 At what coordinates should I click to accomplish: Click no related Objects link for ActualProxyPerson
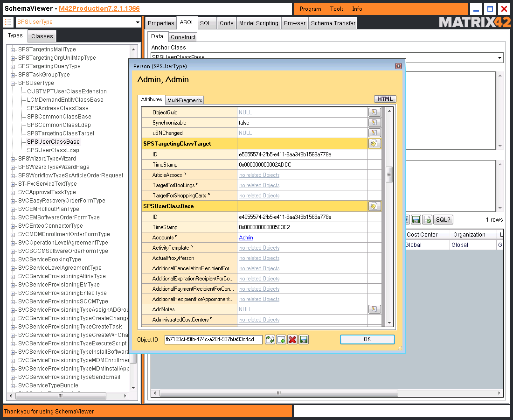click(x=259, y=258)
